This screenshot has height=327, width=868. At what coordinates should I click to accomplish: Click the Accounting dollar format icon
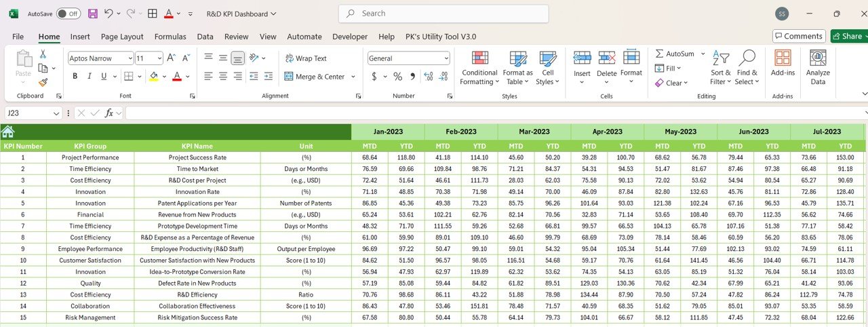pos(374,77)
